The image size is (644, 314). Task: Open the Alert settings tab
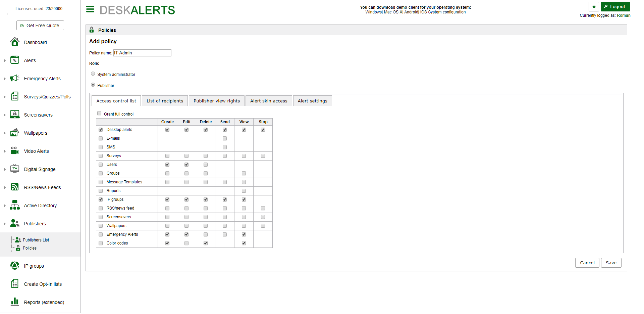point(312,100)
